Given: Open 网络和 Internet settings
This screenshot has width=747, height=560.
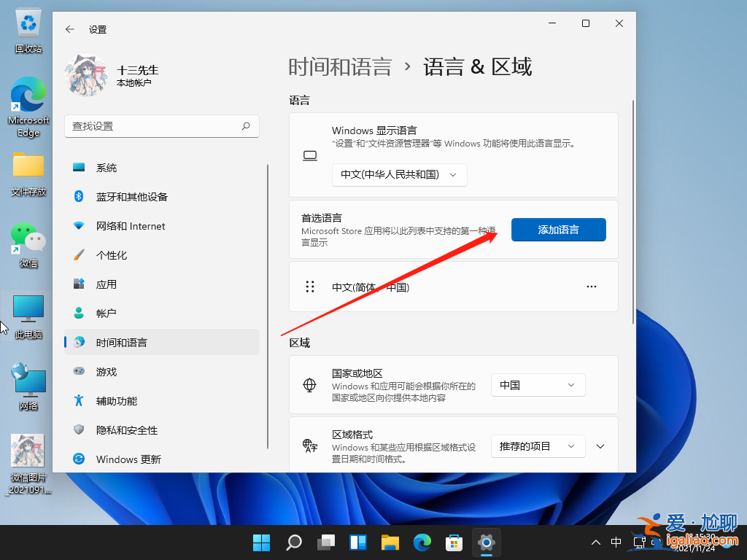Looking at the screenshot, I should 128,226.
